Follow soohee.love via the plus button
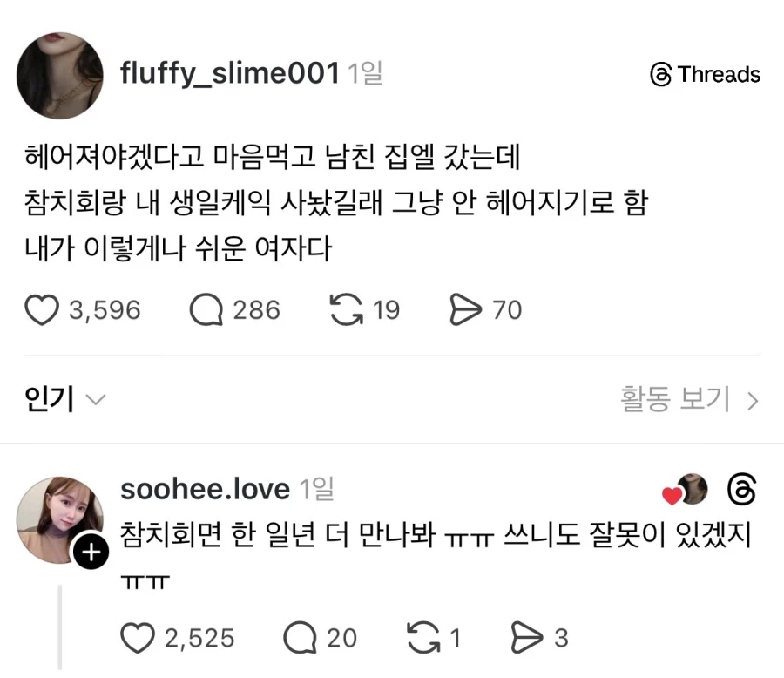The height and width of the screenshot is (678, 784). pyautogui.click(x=91, y=551)
